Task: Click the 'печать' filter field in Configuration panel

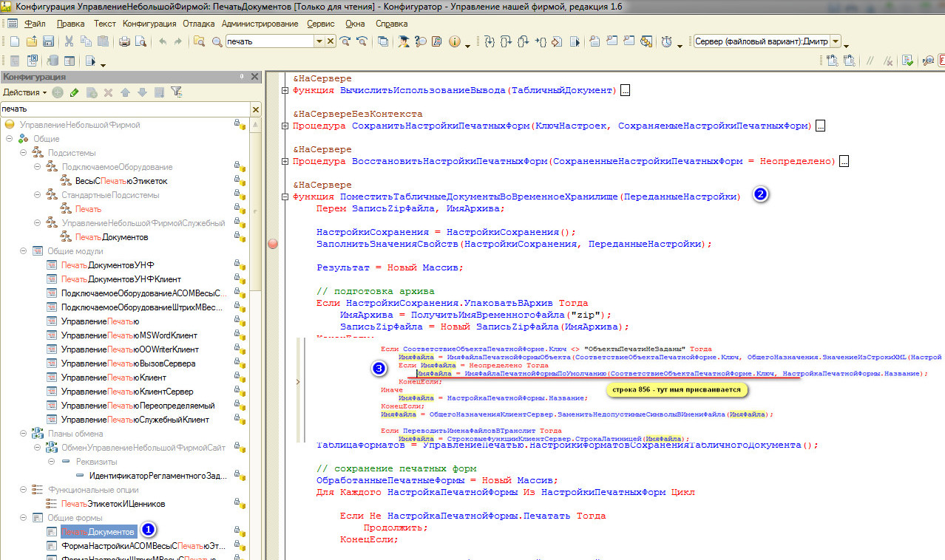Action: point(124,109)
